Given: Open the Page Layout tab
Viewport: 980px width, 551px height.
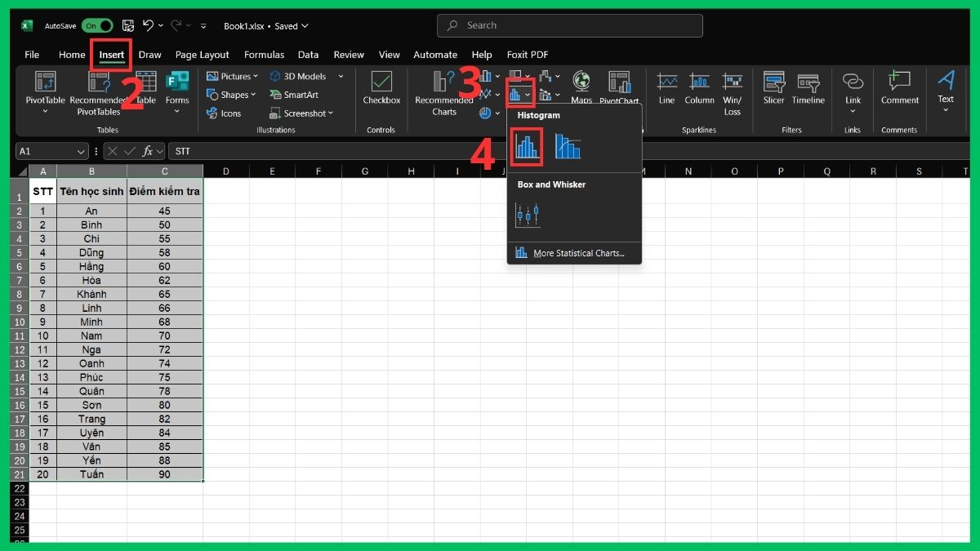Looking at the screenshot, I should [202, 55].
